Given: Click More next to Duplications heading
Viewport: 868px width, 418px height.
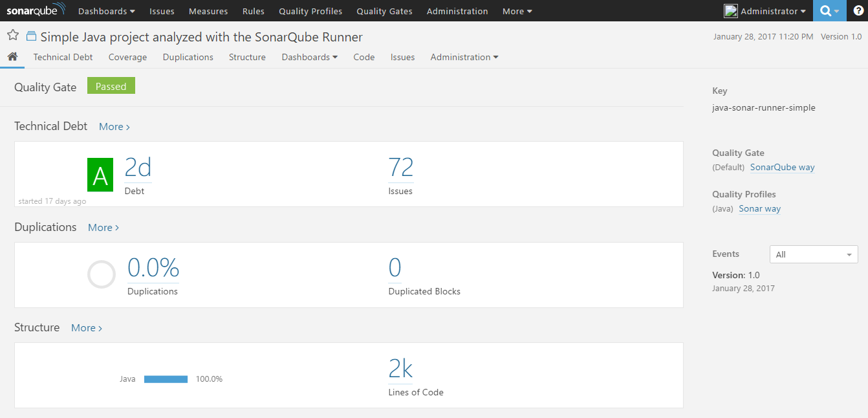Looking at the screenshot, I should coord(103,228).
